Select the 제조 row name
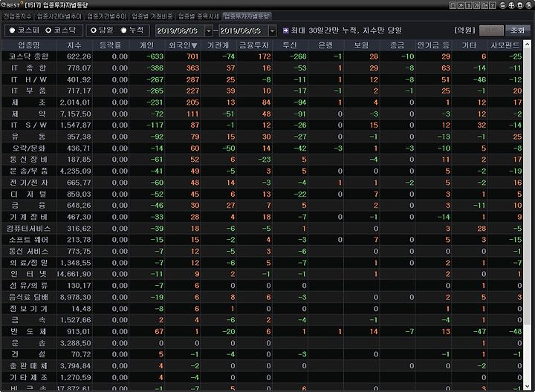This screenshot has width=535, height=392. tap(29, 102)
